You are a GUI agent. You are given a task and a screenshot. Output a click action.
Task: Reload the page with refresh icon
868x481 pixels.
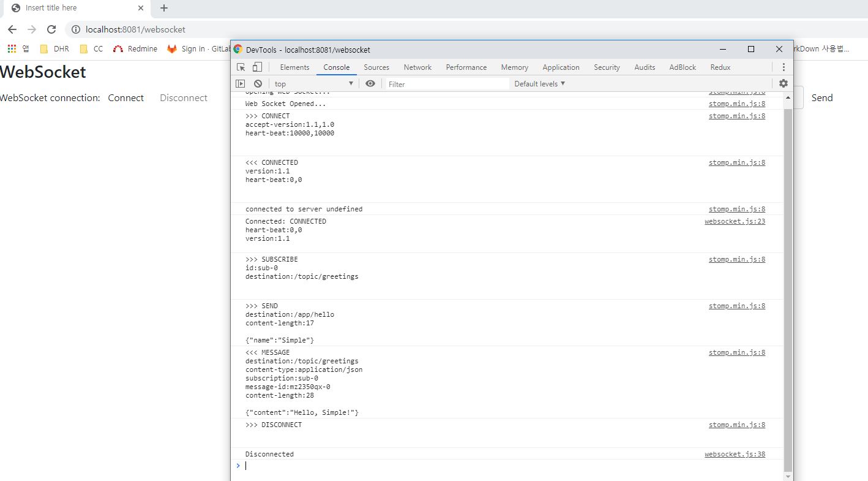[51, 29]
